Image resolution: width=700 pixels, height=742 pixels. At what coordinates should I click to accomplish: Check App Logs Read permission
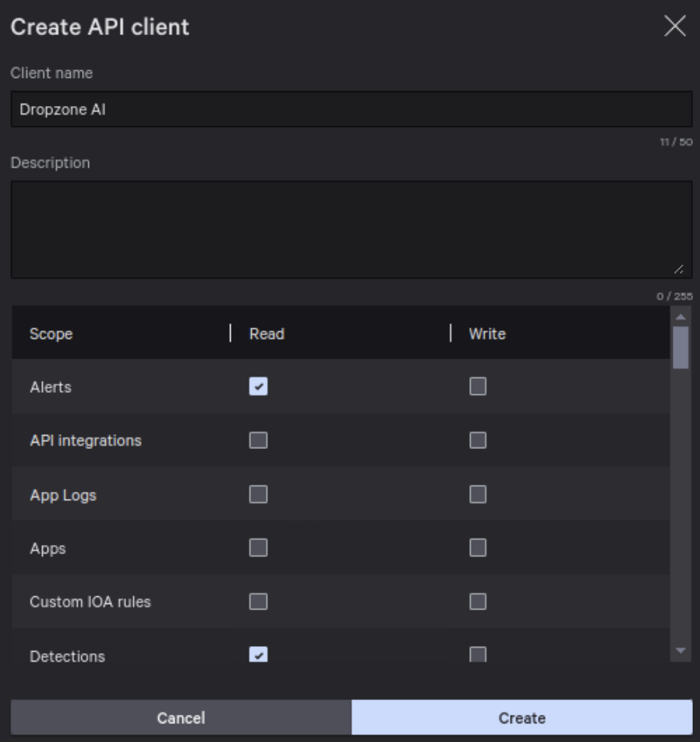(258, 494)
